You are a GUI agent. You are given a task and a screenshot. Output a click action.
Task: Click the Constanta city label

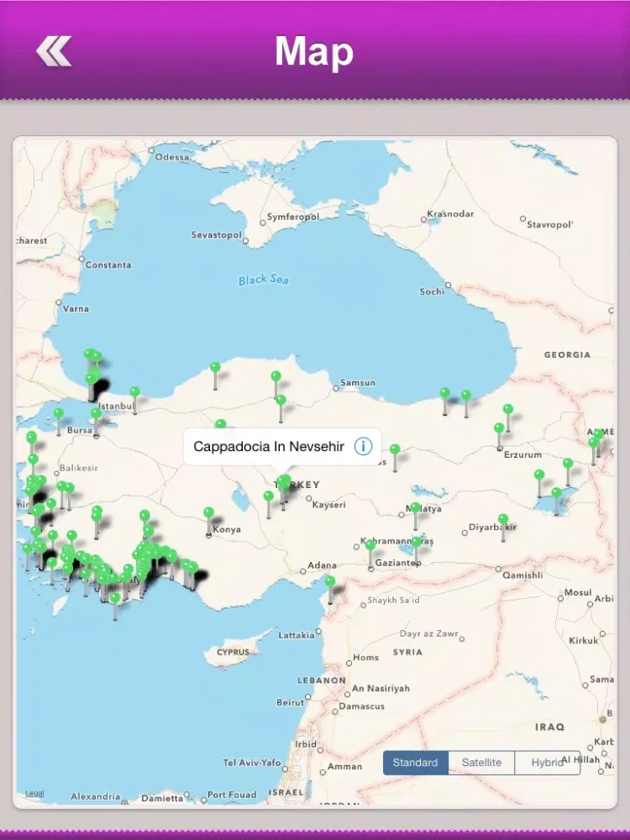[108, 265]
